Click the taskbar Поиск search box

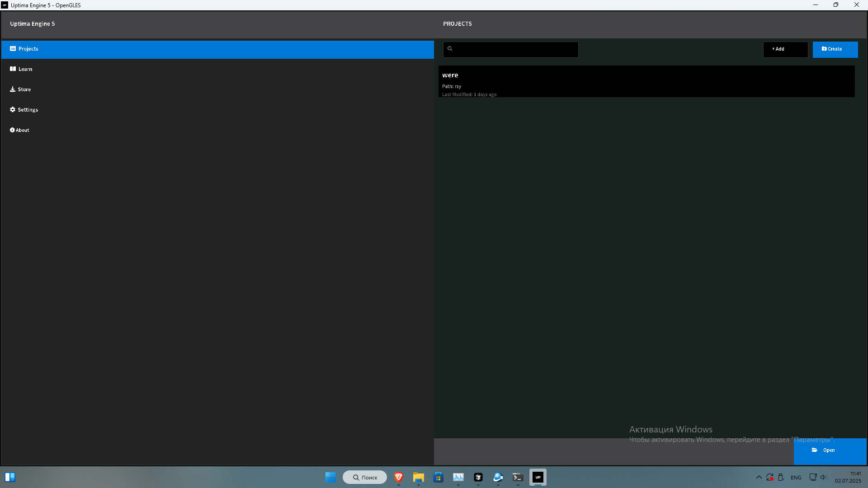click(x=365, y=477)
